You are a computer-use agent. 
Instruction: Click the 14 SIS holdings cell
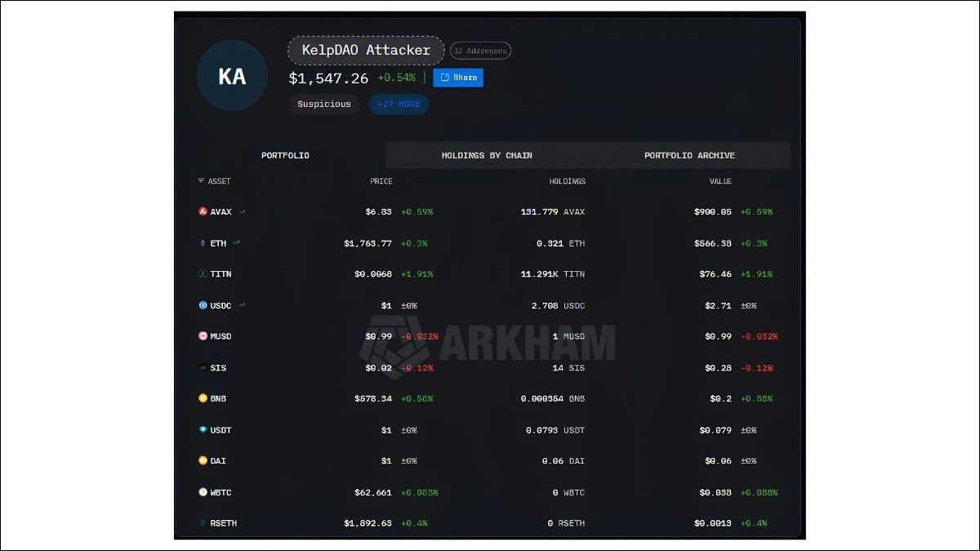(569, 368)
